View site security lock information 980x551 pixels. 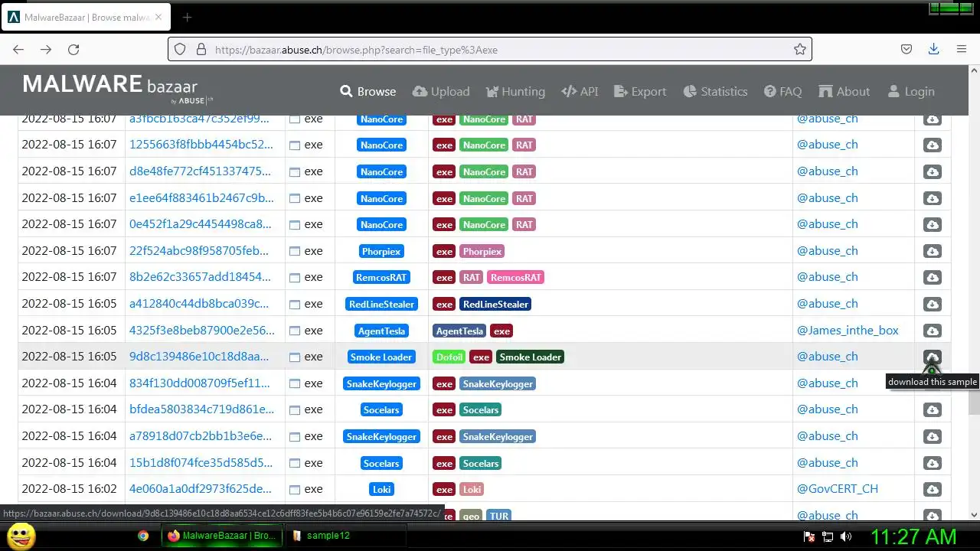pos(201,49)
